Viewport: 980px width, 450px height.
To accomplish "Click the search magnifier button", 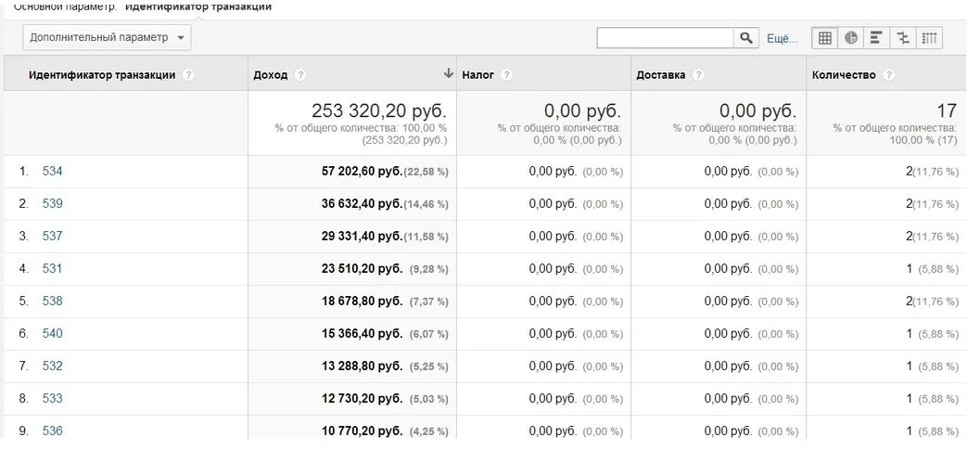I will (x=745, y=38).
